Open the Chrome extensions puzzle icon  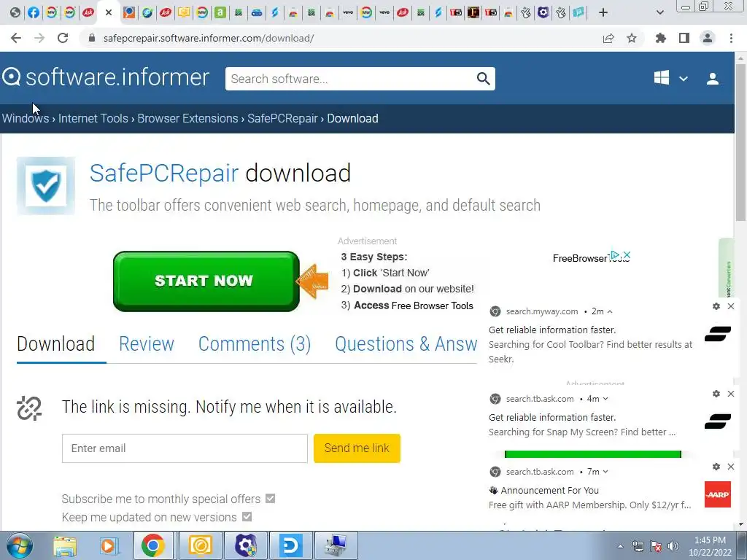click(x=661, y=38)
